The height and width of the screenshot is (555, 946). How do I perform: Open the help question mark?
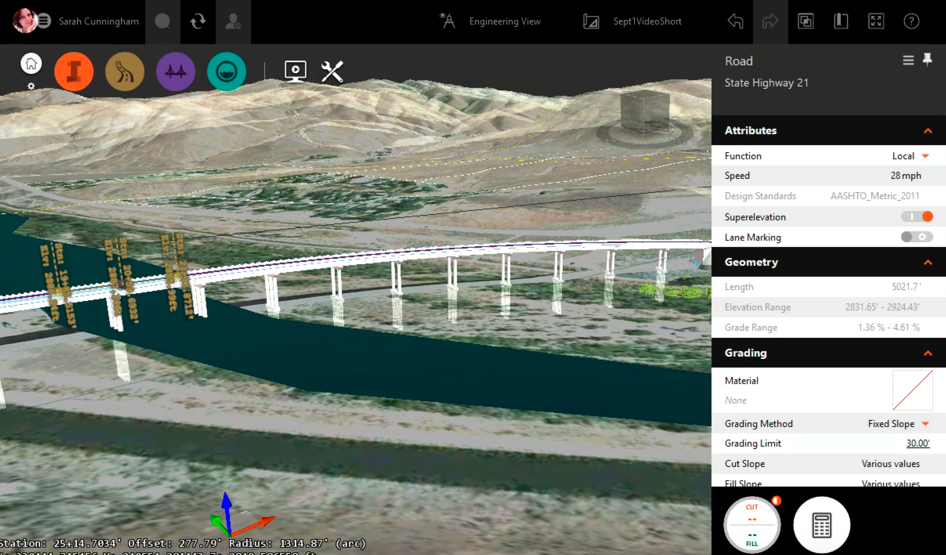[x=911, y=21]
